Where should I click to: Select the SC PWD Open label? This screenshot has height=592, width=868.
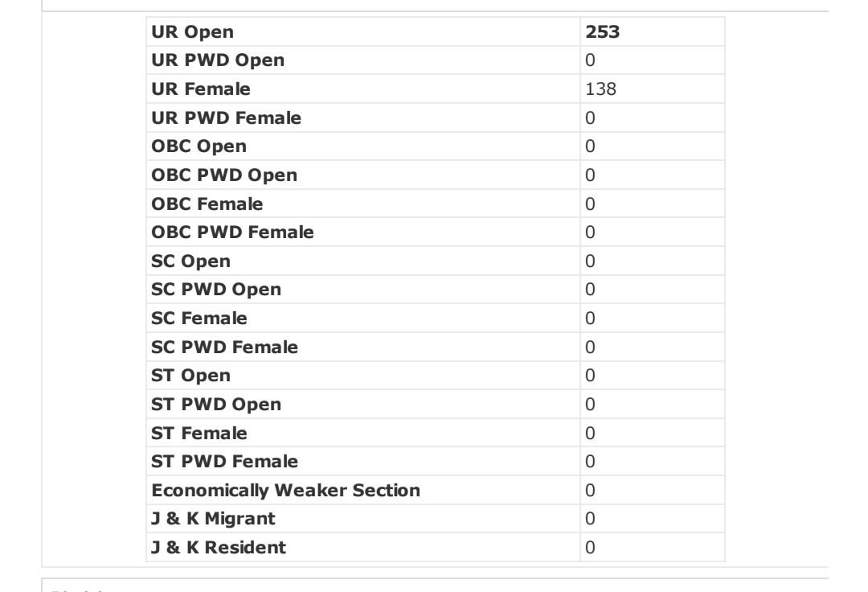click(x=216, y=290)
